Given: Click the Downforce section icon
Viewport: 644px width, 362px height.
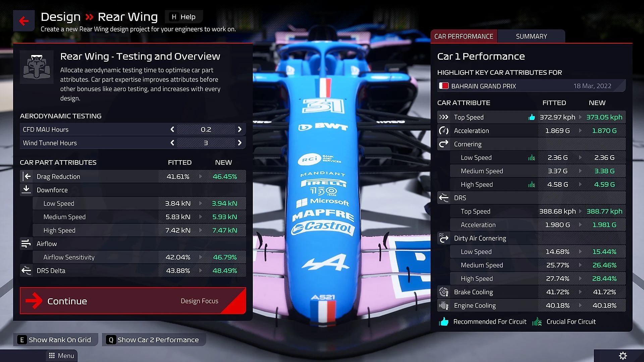Looking at the screenshot, I should [26, 190].
